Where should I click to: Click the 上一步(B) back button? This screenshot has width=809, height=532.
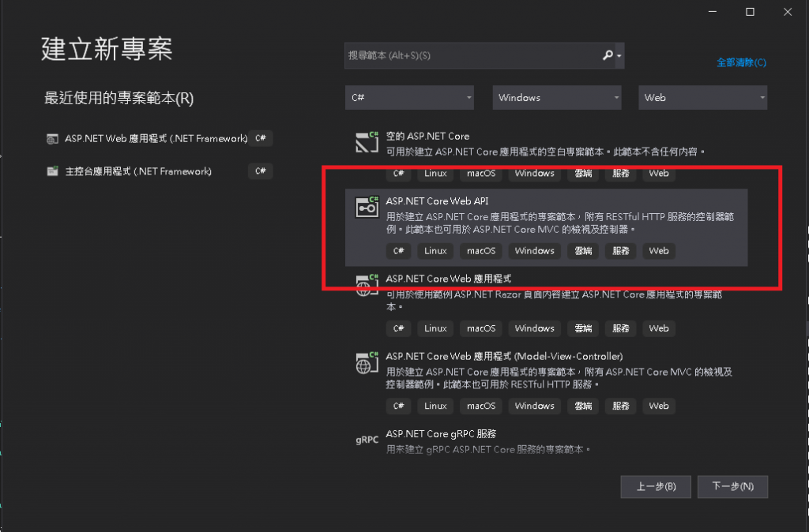tap(656, 486)
